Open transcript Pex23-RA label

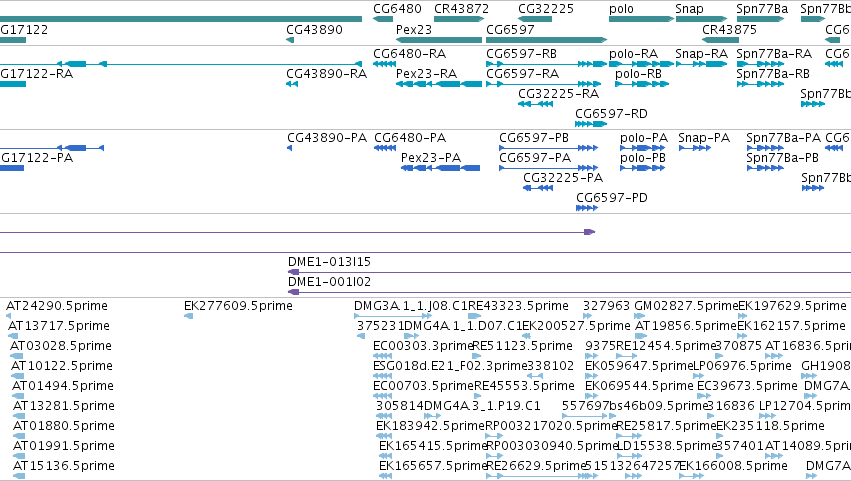[x=427, y=74]
